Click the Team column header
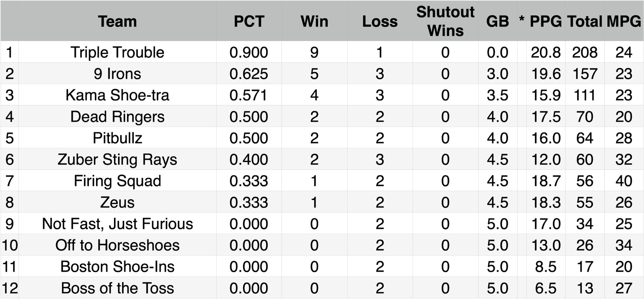The width and height of the screenshot is (644, 299). tap(117, 22)
